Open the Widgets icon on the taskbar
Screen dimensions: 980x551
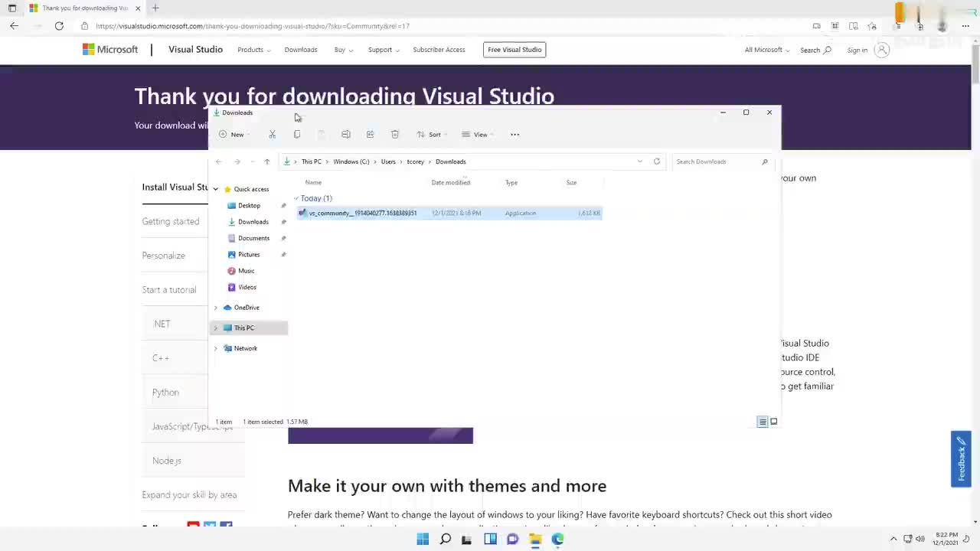[490, 539]
